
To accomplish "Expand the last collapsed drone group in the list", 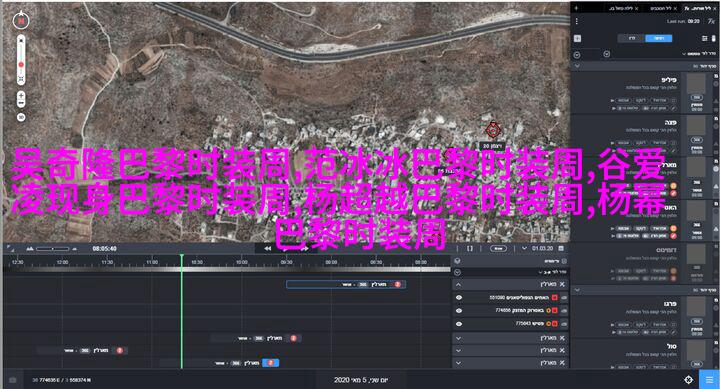I will [458, 363].
